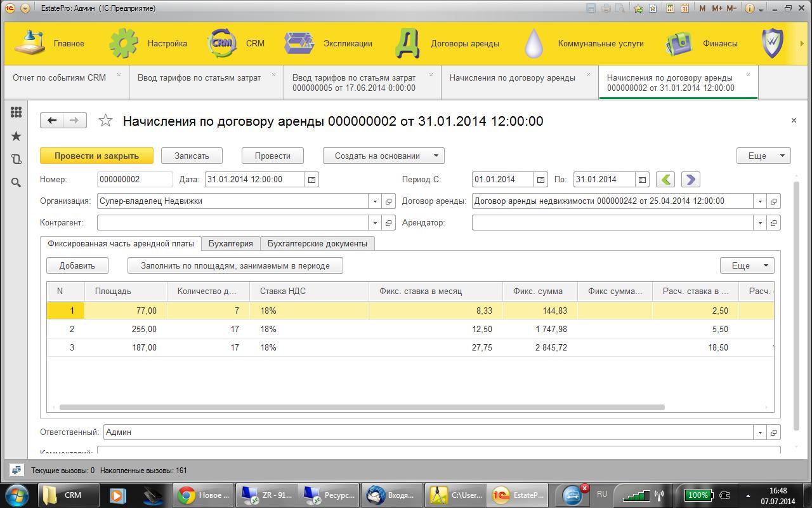812x508 pixels.
Task: Go forward with the right arrow
Action: [x=75, y=121]
